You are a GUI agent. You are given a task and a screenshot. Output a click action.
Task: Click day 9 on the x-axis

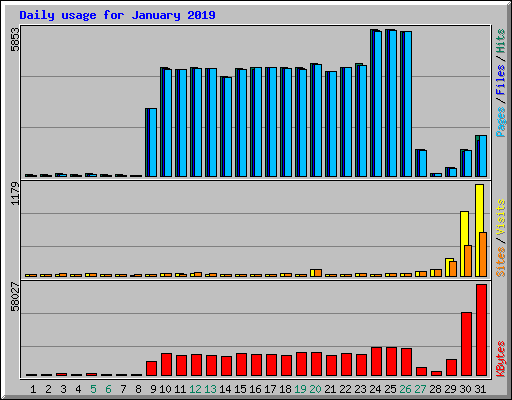153,389
